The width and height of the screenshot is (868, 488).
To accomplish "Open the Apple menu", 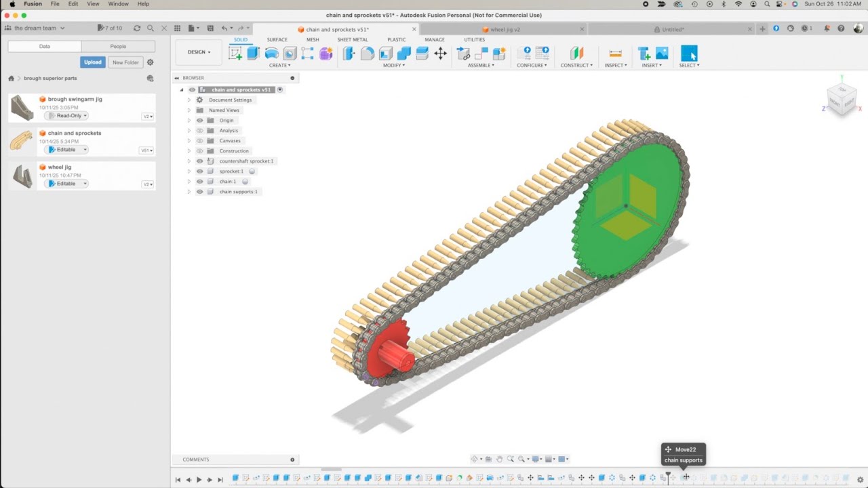I will [12, 4].
